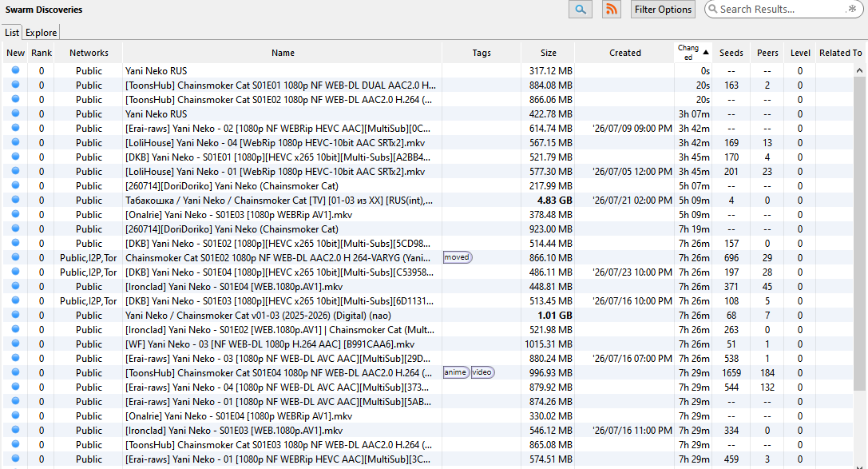Image resolution: width=868 pixels, height=469 pixels.
Task: Sort by the Created column header
Action: 625,53
